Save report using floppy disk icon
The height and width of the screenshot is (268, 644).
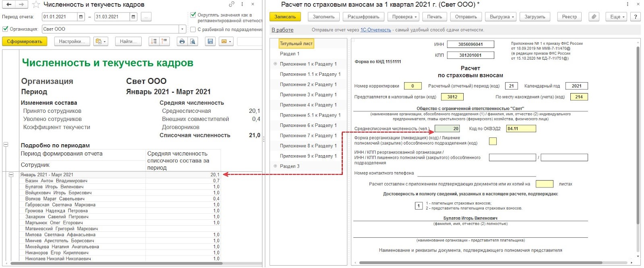210,42
